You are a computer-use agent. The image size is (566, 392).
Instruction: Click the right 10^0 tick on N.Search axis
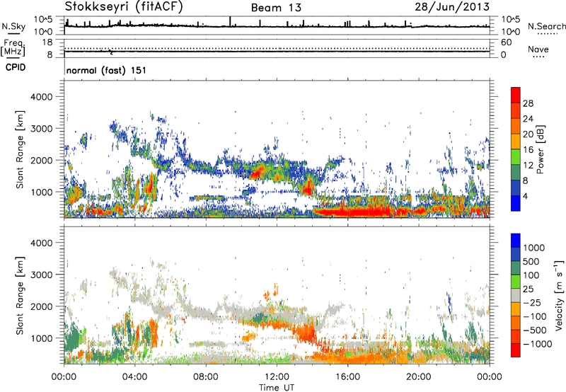point(510,32)
